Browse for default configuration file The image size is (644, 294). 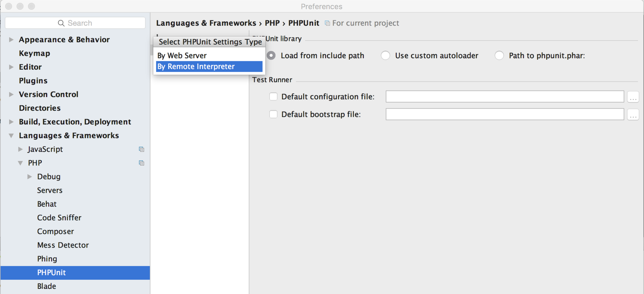coord(633,97)
